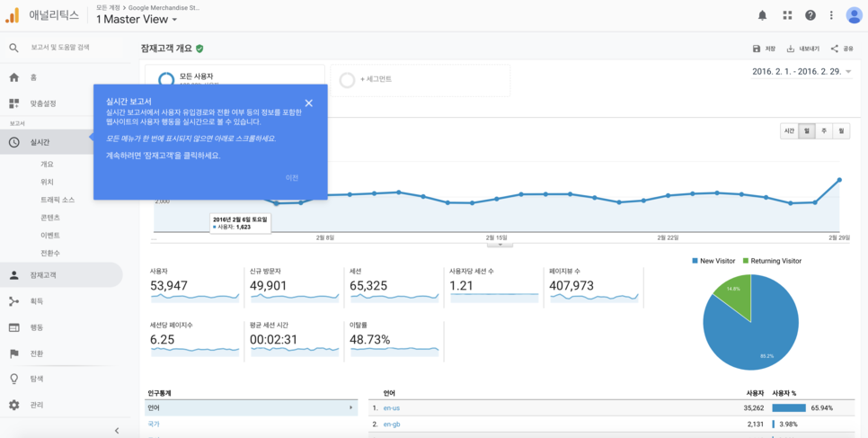This screenshot has width=868, height=438.
Task: Click the 내보내기 export icon
Action: (x=791, y=49)
